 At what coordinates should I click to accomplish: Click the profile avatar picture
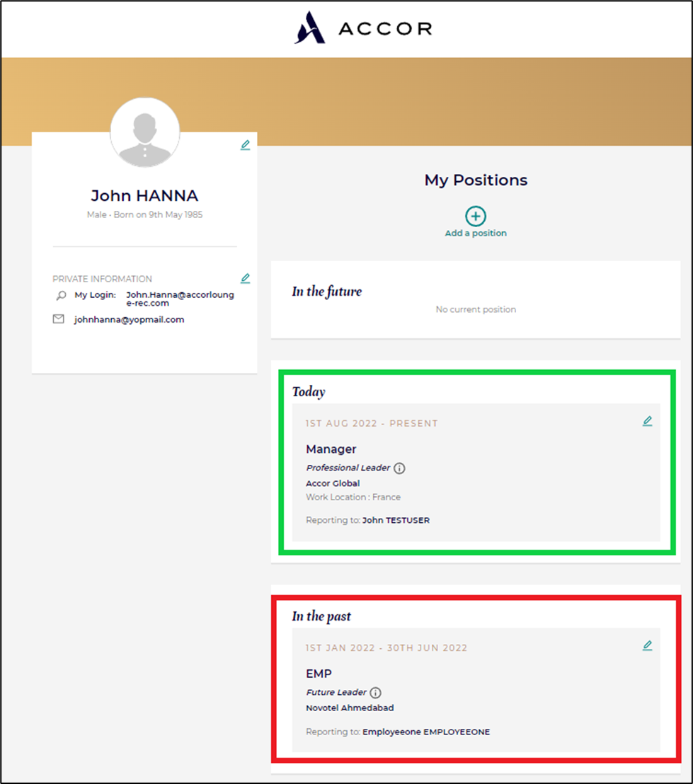coord(144,132)
